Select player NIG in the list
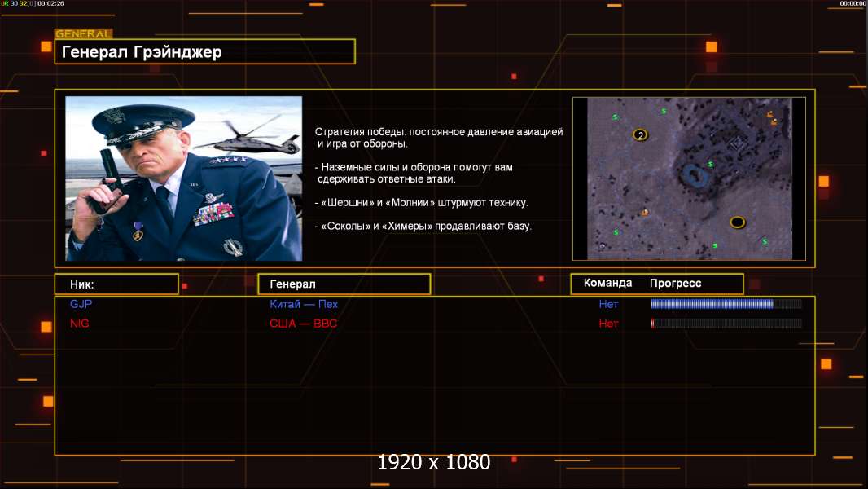This screenshot has width=868, height=489. (80, 324)
